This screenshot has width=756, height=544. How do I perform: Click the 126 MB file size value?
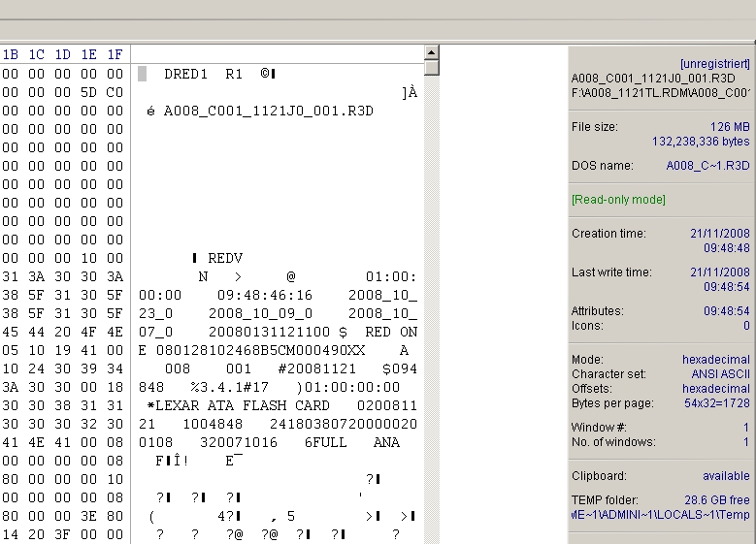pos(730,127)
